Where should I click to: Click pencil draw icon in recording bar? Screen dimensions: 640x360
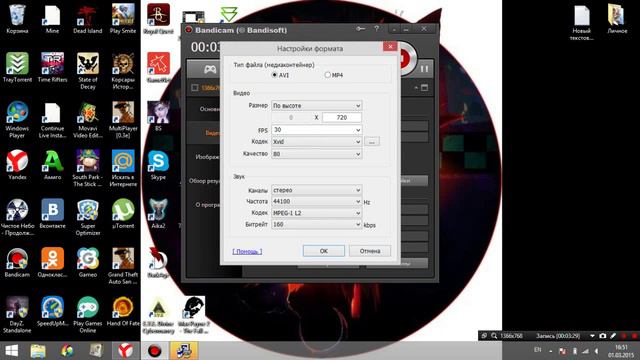point(613,336)
